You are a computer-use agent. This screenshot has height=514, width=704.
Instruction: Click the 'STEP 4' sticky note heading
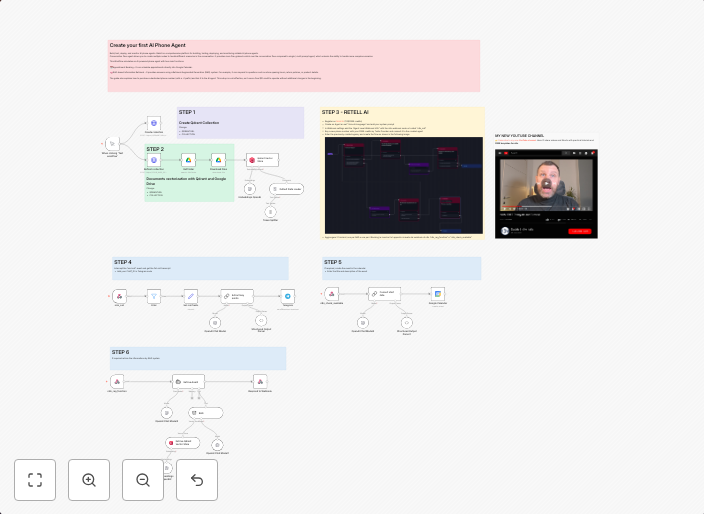tap(123, 262)
